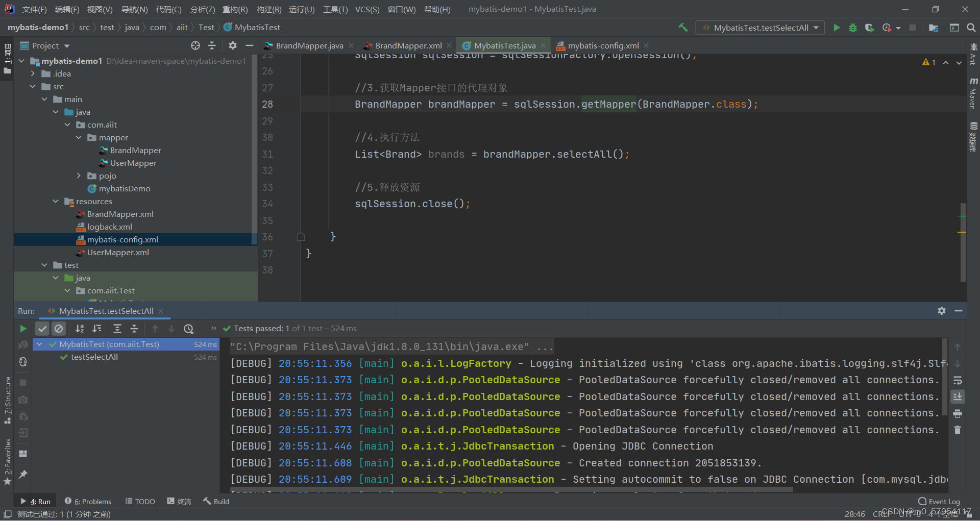Clear console with trash icon
The height and width of the screenshot is (521, 980).
point(958,430)
